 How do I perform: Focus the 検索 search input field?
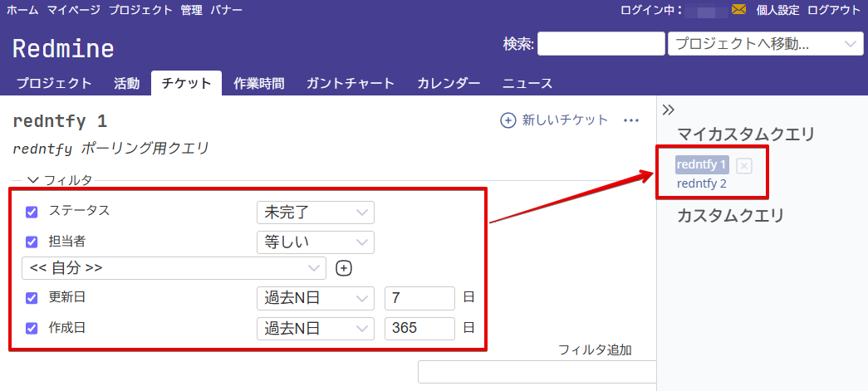pyautogui.click(x=601, y=44)
